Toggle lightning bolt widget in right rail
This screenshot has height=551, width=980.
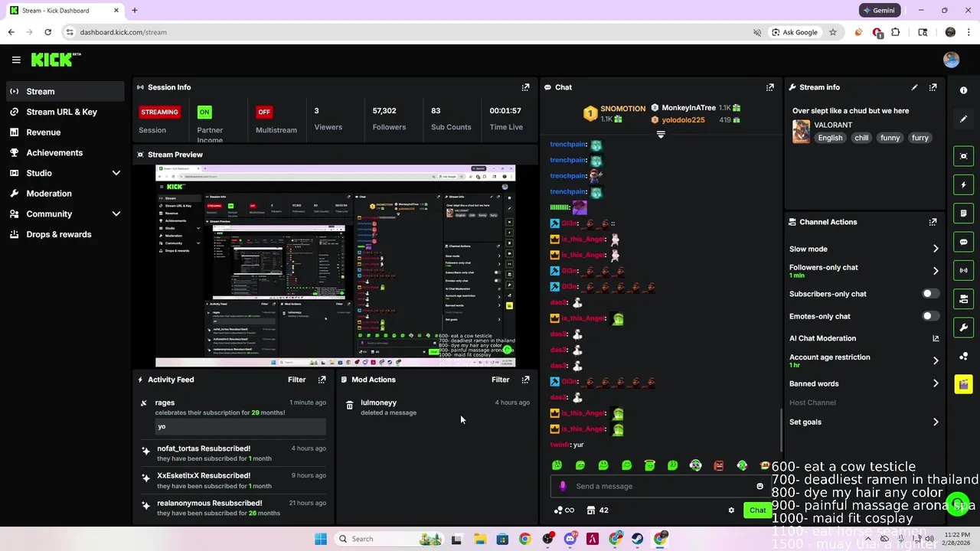(x=963, y=184)
